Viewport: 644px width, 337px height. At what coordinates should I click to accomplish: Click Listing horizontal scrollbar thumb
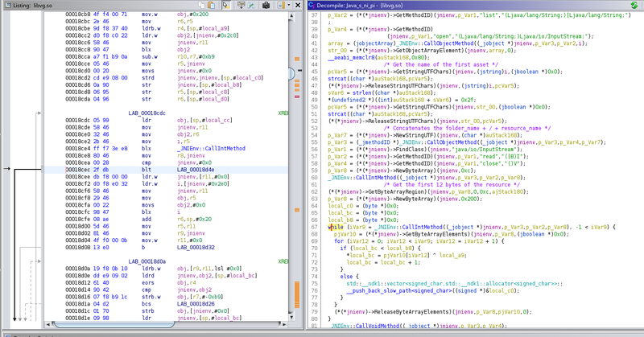pyautogui.click(x=114, y=324)
